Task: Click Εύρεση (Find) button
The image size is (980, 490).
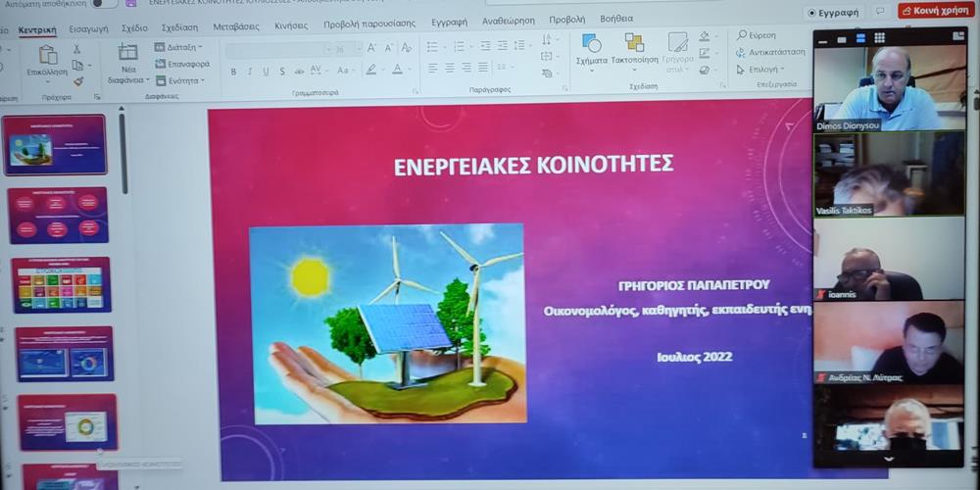Action: [757, 35]
